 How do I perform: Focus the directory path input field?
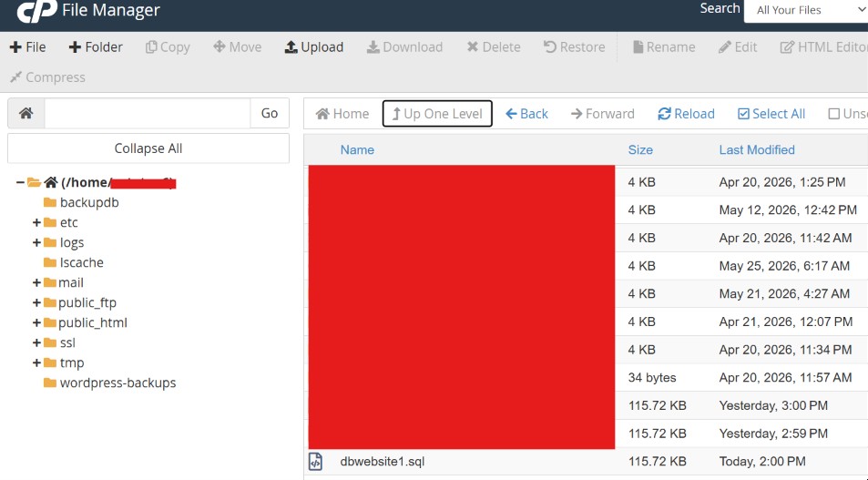coord(148,113)
